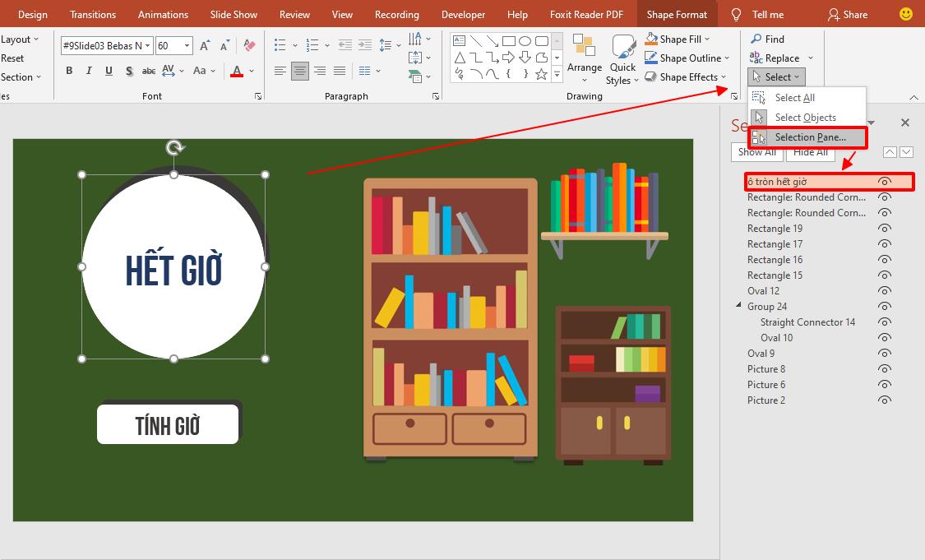
Task: Open the font name dropdown
Action: 148,46
